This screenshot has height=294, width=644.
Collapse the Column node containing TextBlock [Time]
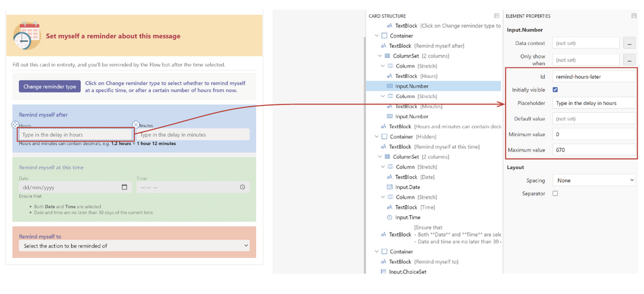pos(383,197)
